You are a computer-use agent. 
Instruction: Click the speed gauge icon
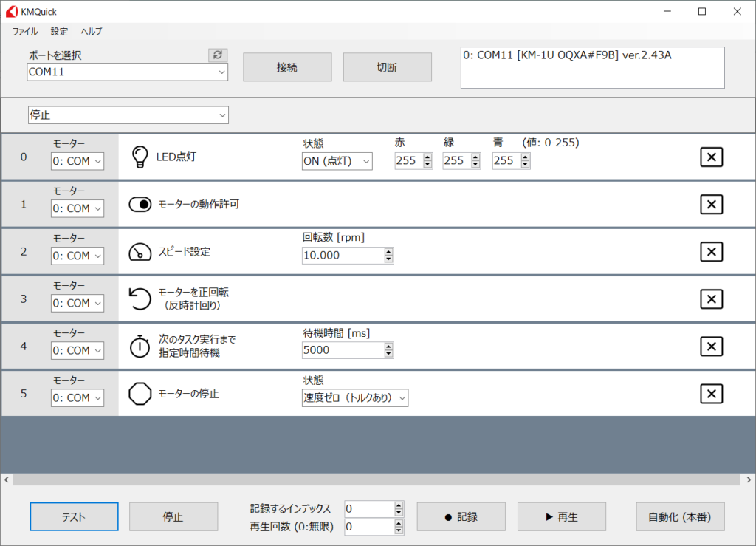pos(140,252)
